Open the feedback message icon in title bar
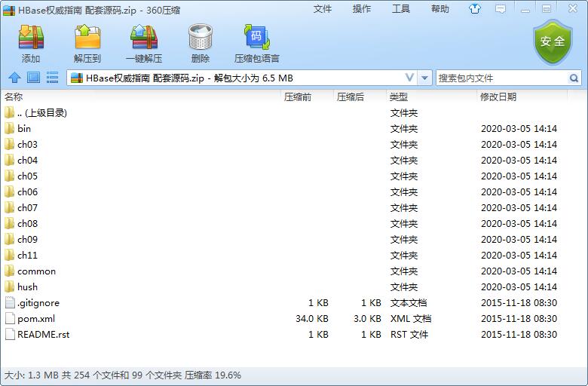 tap(501, 9)
